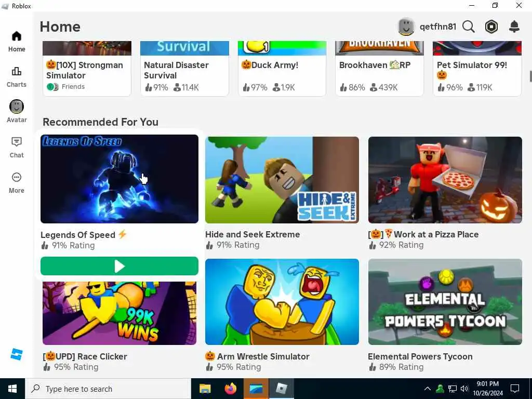Open the Pet Simulator 99! card
Image resolution: width=532 pixels, height=399 pixels.
tap(477, 69)
